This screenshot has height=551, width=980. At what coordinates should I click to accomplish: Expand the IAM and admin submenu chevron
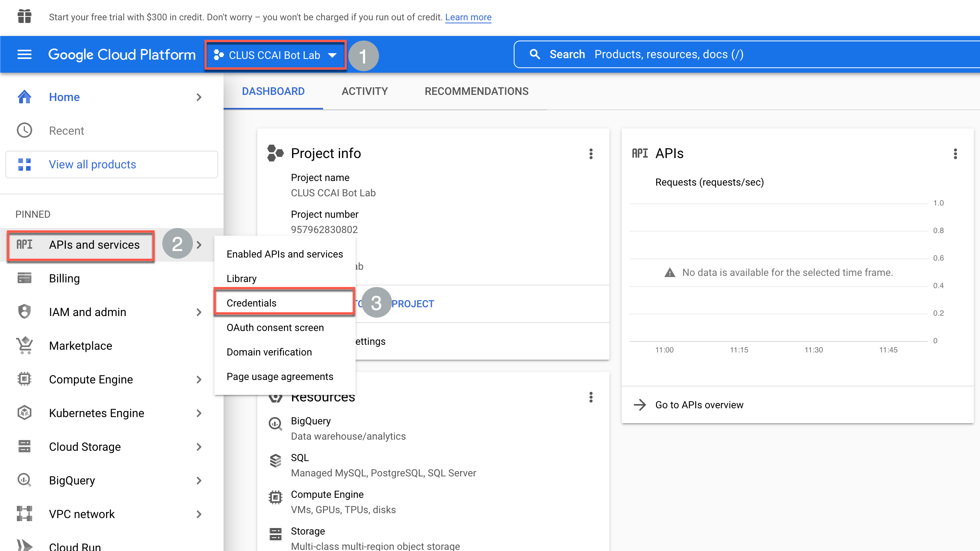click(199, 312)
